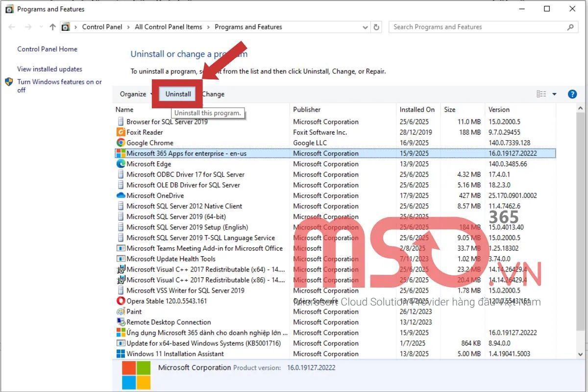Screen dimensions: 588x392
Task: Open help with the blue question mark
Action: [x=572, y=94]
